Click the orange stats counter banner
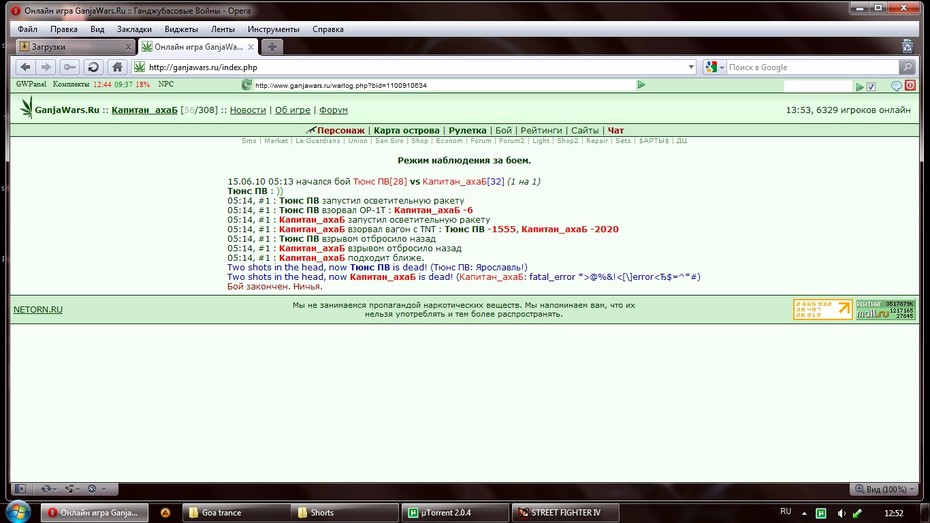The image size is (930, 523). tap(823, 310)
